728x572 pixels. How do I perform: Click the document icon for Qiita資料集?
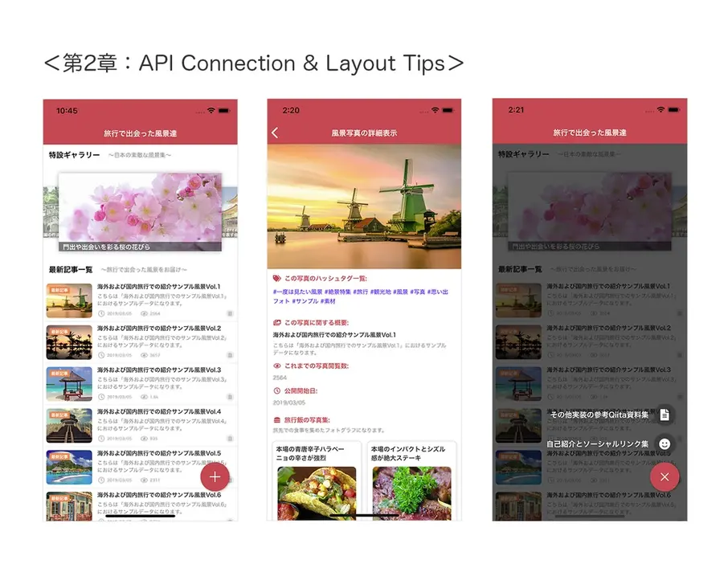coord(665,415)
